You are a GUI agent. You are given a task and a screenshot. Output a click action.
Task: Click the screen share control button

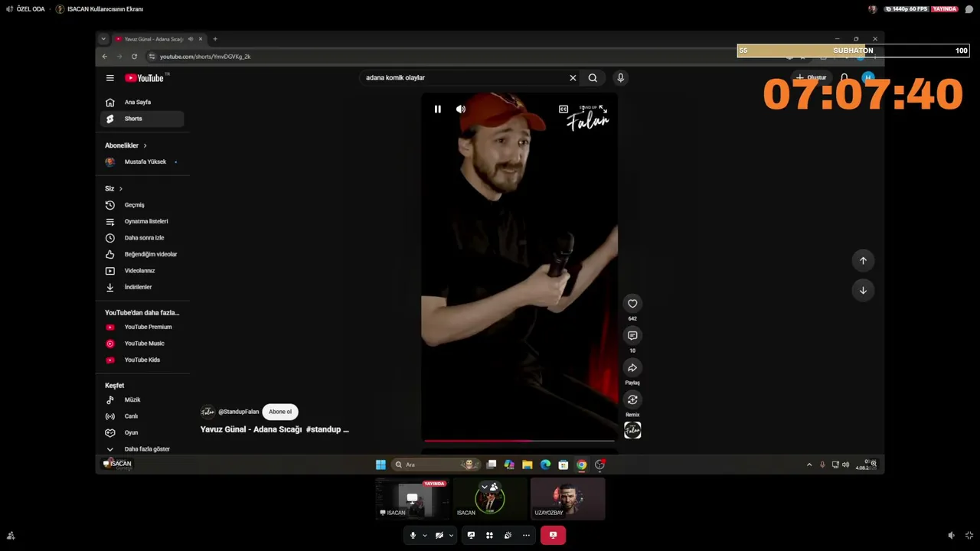pos(471,536)
